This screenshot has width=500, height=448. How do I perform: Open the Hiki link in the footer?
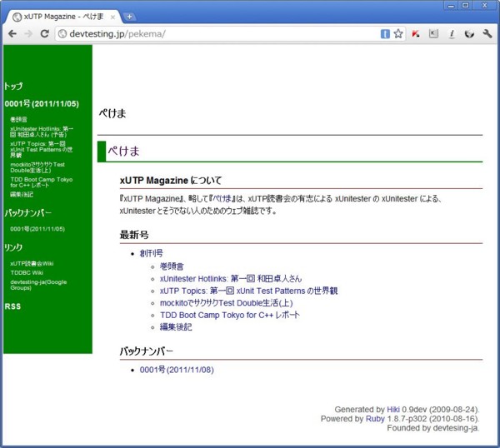coord(393,410)
